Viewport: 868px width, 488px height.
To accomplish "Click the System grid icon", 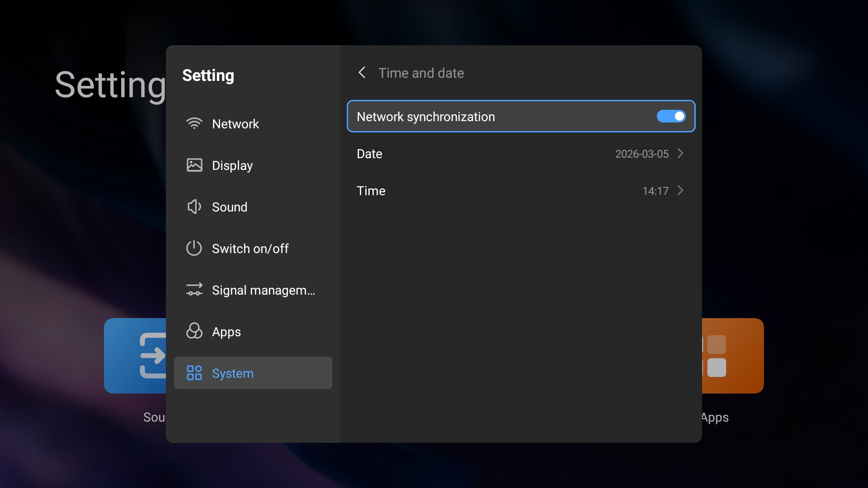I will pyautogui.click(x=194, y=373).
